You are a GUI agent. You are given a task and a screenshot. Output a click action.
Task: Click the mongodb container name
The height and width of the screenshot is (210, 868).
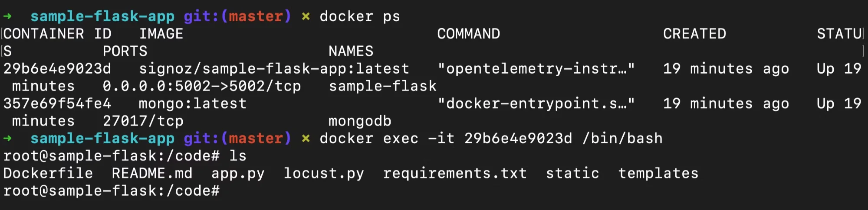(x=360, y=121)
